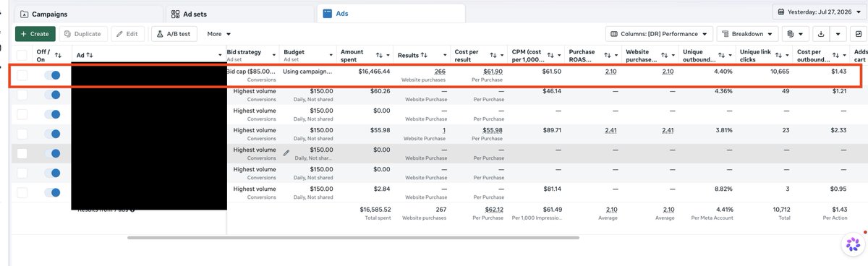Sort by Results column arrows
The width and height of the screenshot is (868, 266).
pos(424,55)
